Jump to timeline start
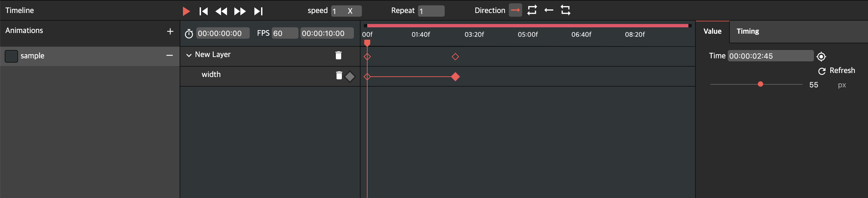 pyautogui.click(x=204, y=11)
